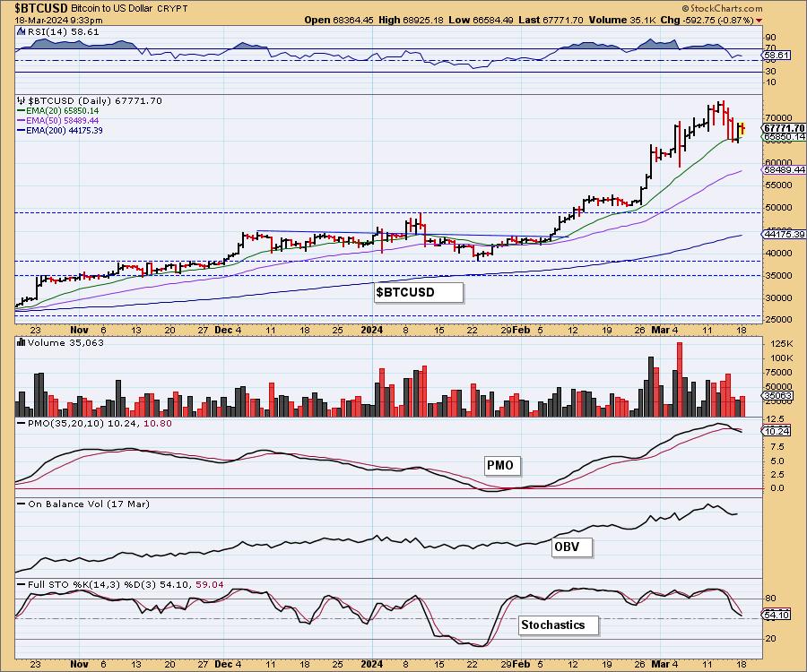The height and width of the screenshot is (672, 807).
Task: Click the 44175.39 price tag on axis
Action: pos(785,234)
